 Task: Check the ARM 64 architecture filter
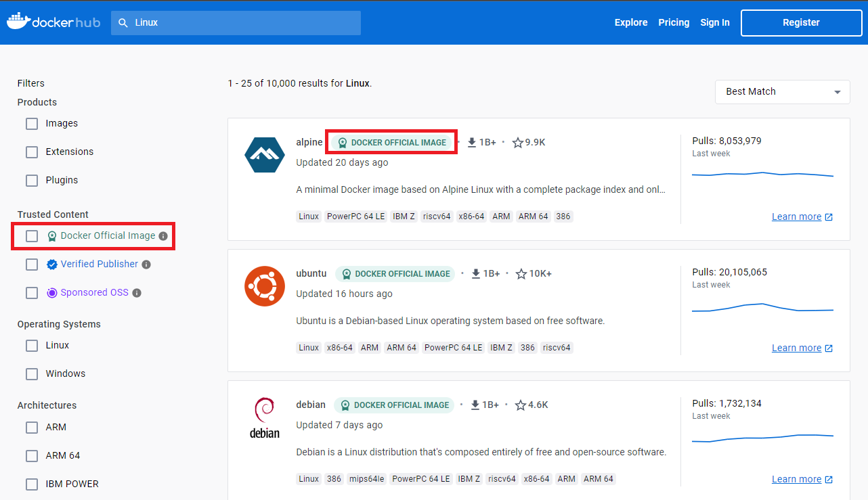click(x=32, y=456)
